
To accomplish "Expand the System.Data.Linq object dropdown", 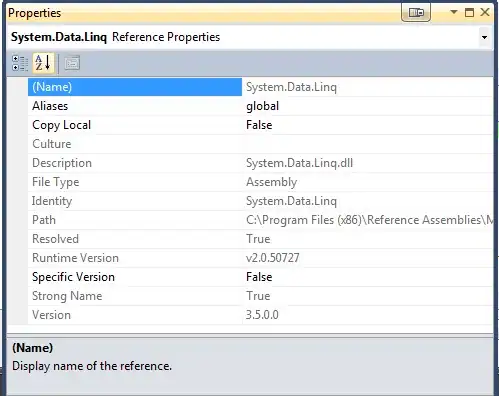I will [x=484, y=37].
